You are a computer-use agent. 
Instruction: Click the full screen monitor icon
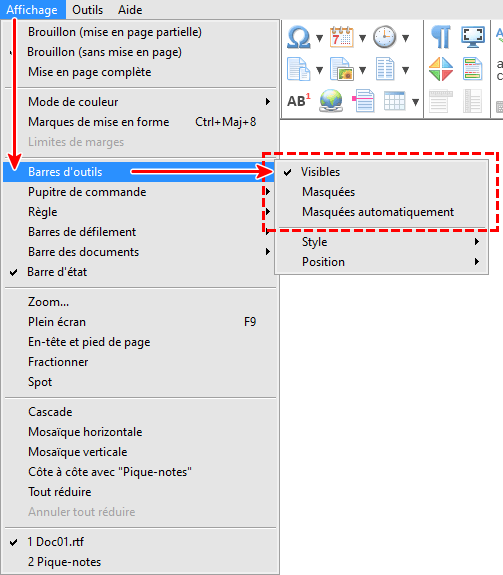coord(473,37)
